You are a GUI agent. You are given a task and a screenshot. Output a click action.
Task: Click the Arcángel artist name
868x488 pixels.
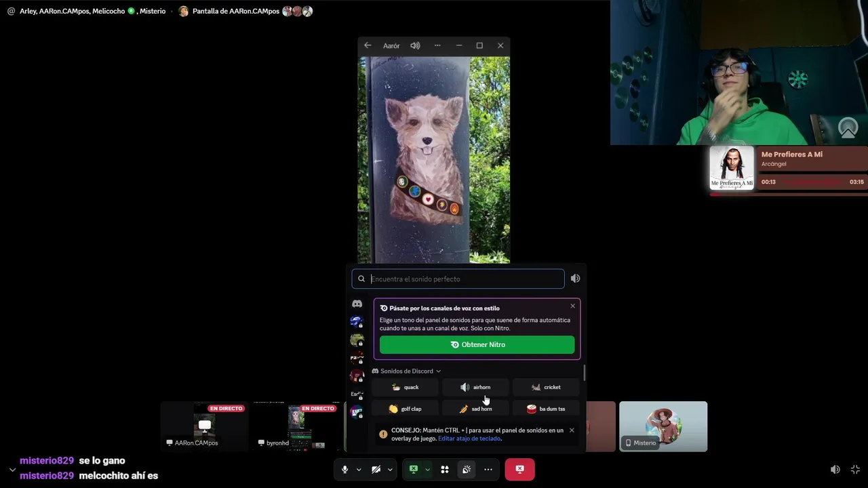tap(773, 164)
